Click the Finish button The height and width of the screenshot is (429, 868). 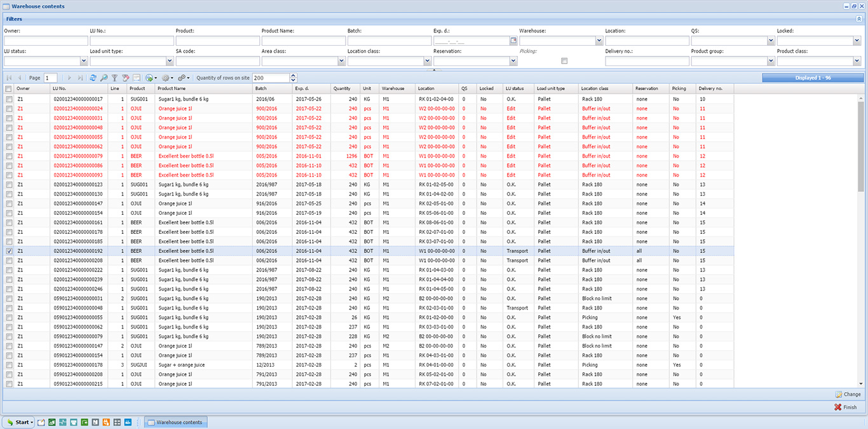(x=846, y=407)
